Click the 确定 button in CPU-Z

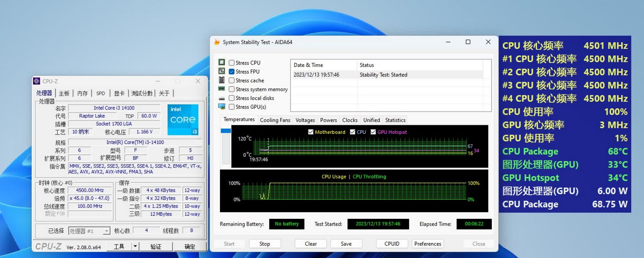tap(190, 247)
